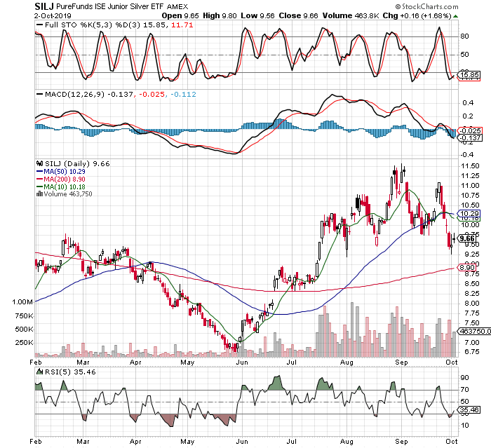Click the 90 level on RSI axis

pyautogui.click(x=464, y=378)
